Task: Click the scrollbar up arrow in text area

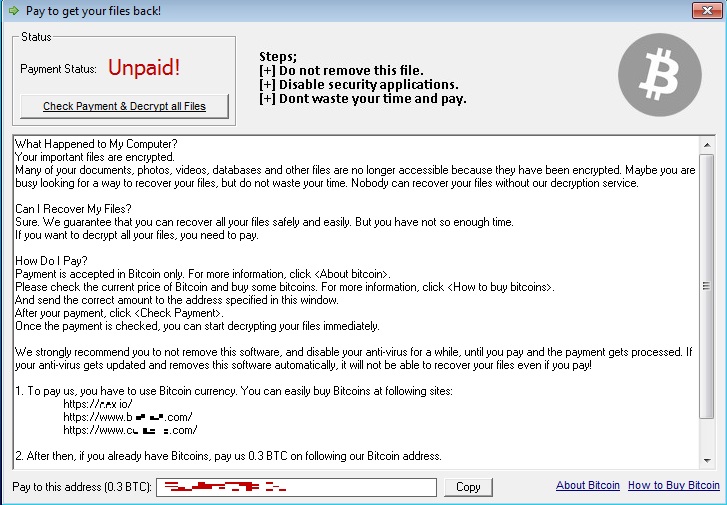Action: pos(707,144)
